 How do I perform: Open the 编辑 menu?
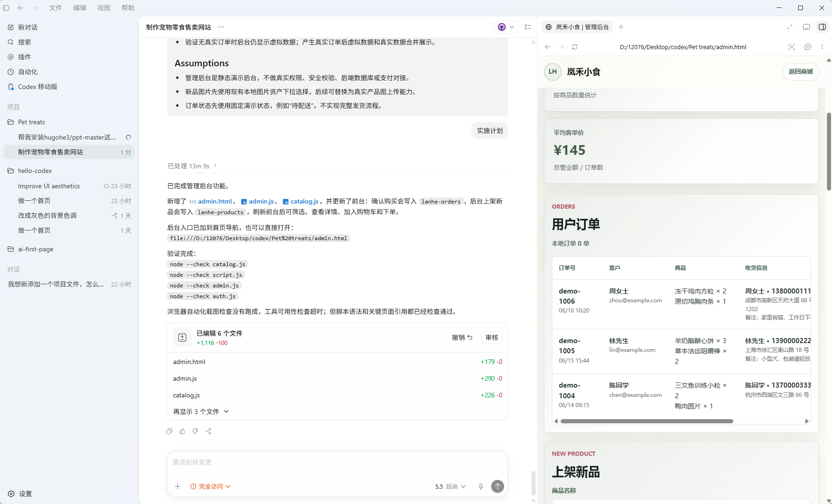(x=80, y=8)
